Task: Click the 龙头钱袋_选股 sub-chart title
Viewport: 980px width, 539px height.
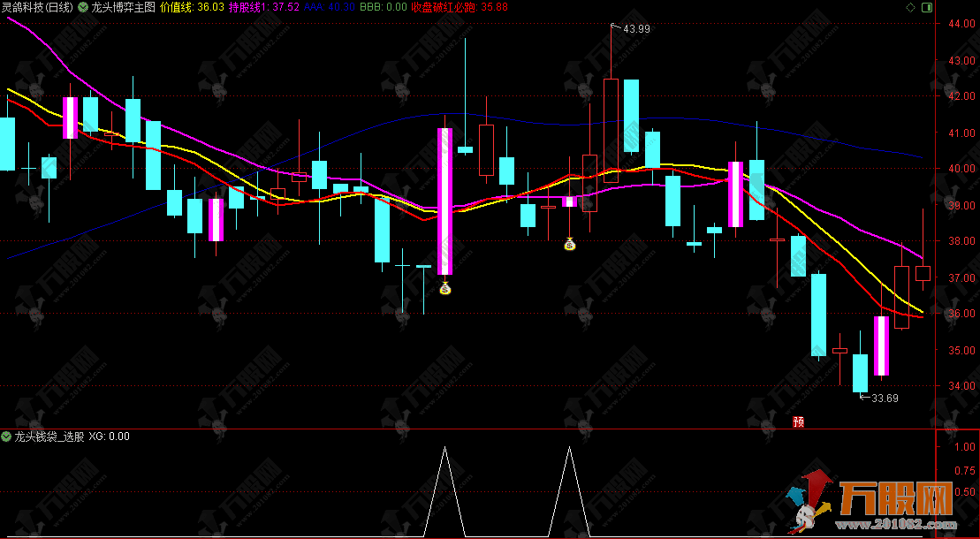Action: pyautogui.click(x=49, y=437)
